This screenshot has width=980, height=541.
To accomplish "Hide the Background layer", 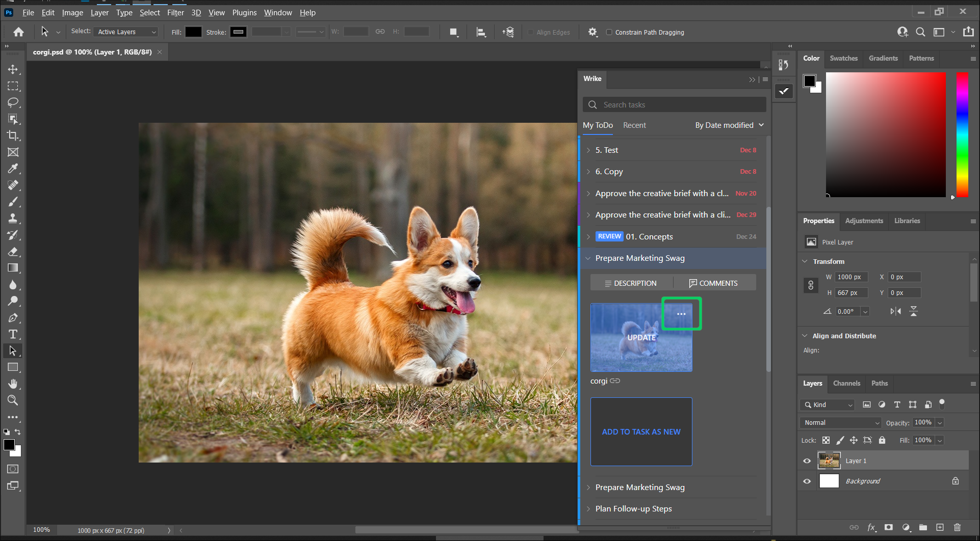I will (x=807, y=481).
